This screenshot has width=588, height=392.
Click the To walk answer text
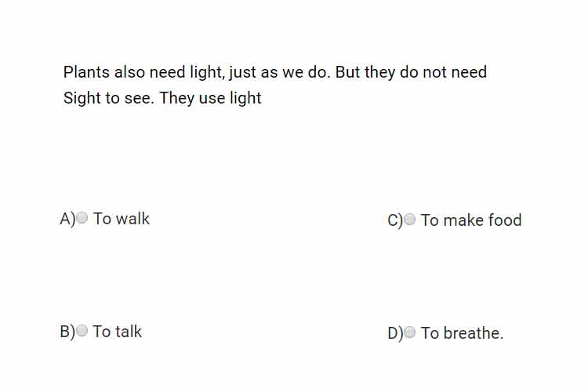coord(121,219)
